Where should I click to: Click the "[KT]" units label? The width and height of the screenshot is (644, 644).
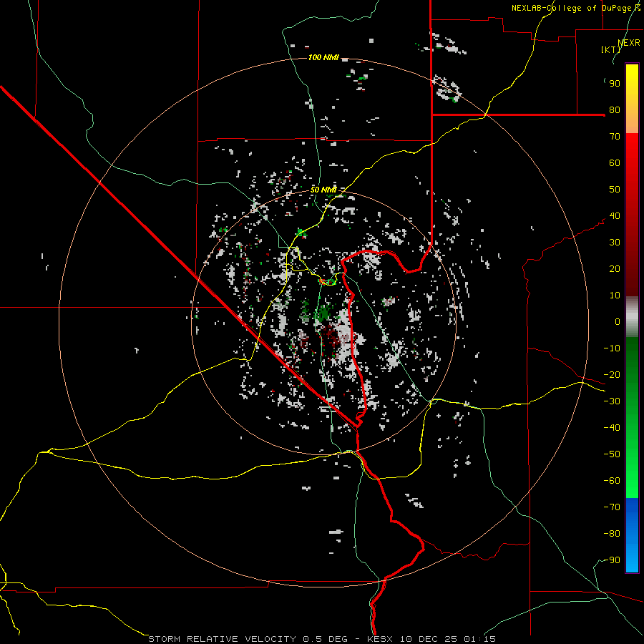pyautogui.click(x=610, y=49)
